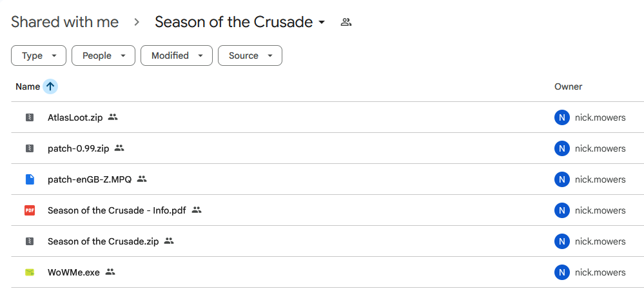
Task: Click the Season of the Crusade.zip archive icon
Action: coord(29,241)
